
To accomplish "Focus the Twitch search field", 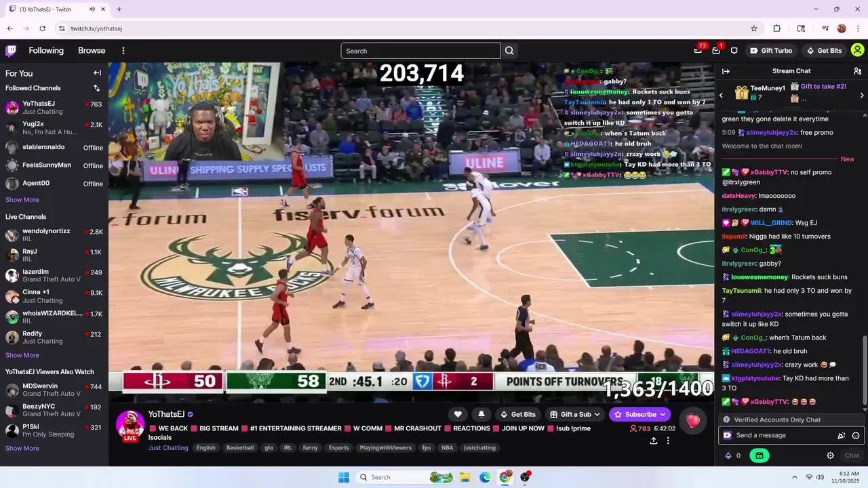I will click(x=420, y=51).
